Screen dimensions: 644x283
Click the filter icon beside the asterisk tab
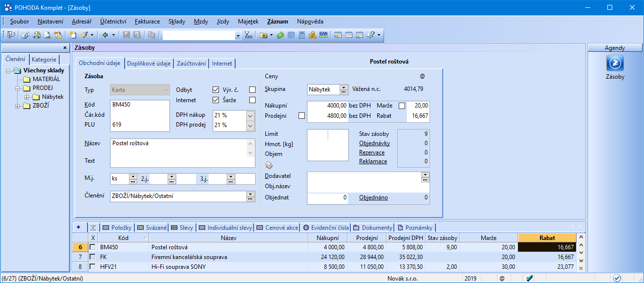(x=93, y=228)
